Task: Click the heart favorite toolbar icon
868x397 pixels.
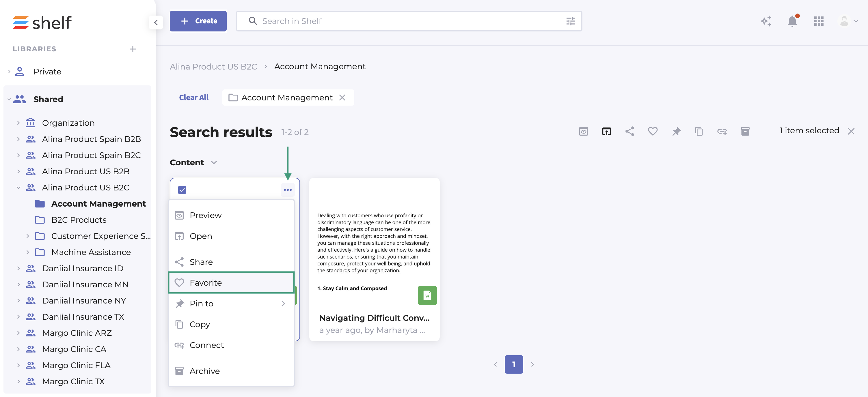Action: tap(653, 131)
